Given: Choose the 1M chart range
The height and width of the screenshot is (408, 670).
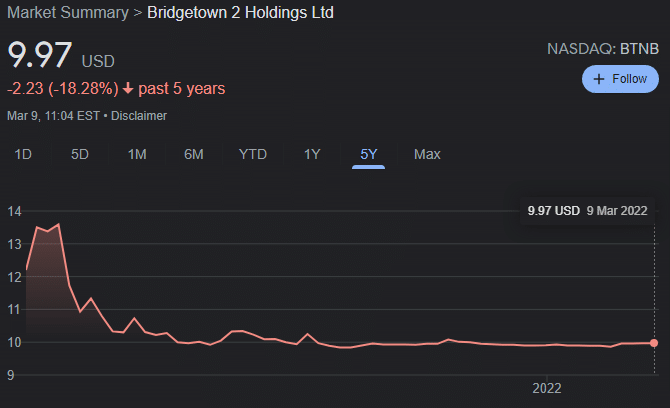Looking at the screenshot, I should (137, 154).
